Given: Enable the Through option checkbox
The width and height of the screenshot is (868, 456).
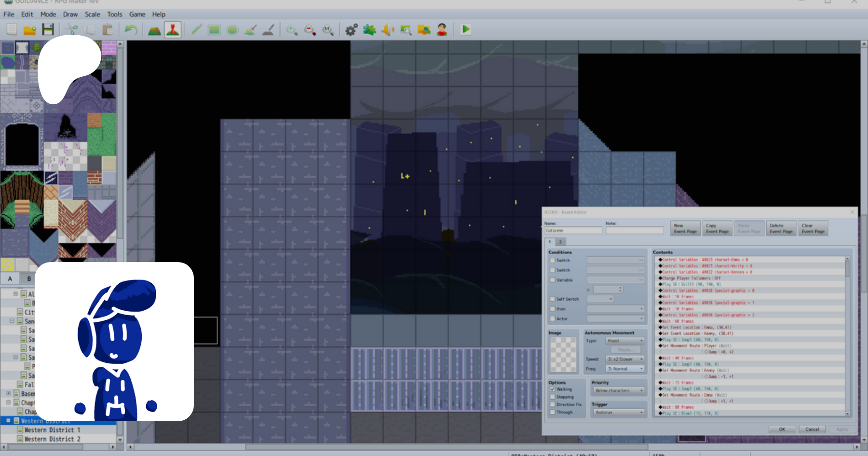Looking at the screenshot, I should (x=553, y=412).
